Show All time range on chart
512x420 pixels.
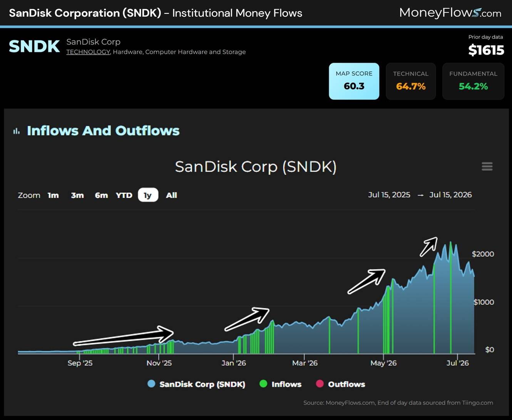point(171,195)
